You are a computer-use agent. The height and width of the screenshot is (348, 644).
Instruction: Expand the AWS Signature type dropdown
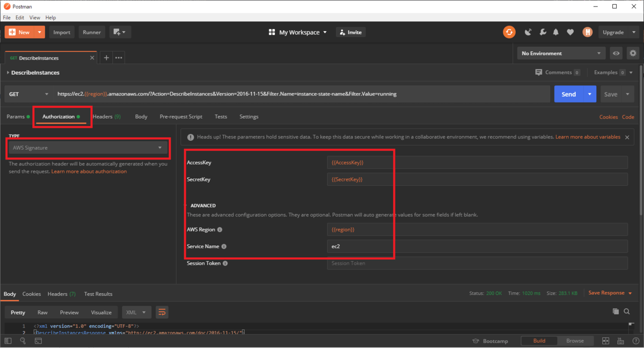point(88,148)
